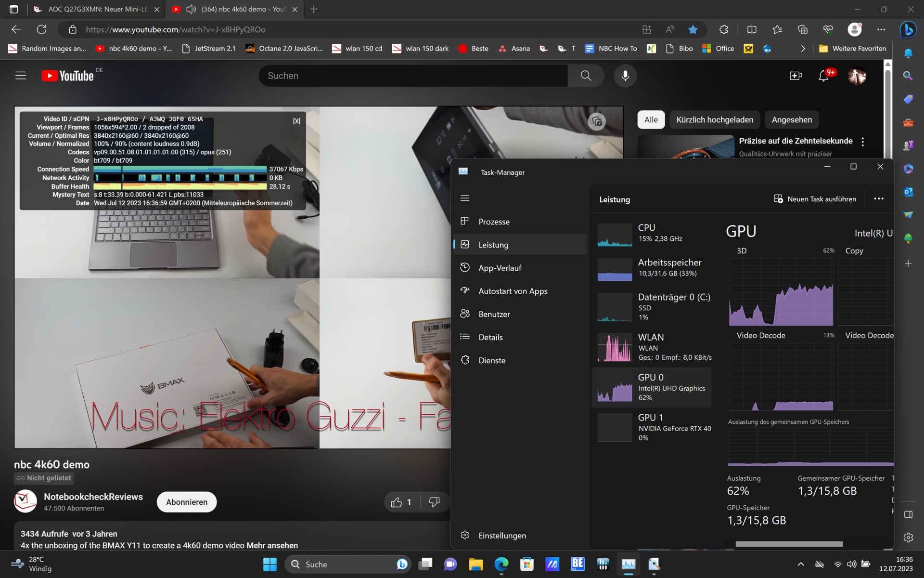Subscribe with the Abonnieren button
924x578 pixels.
(187, 502)
